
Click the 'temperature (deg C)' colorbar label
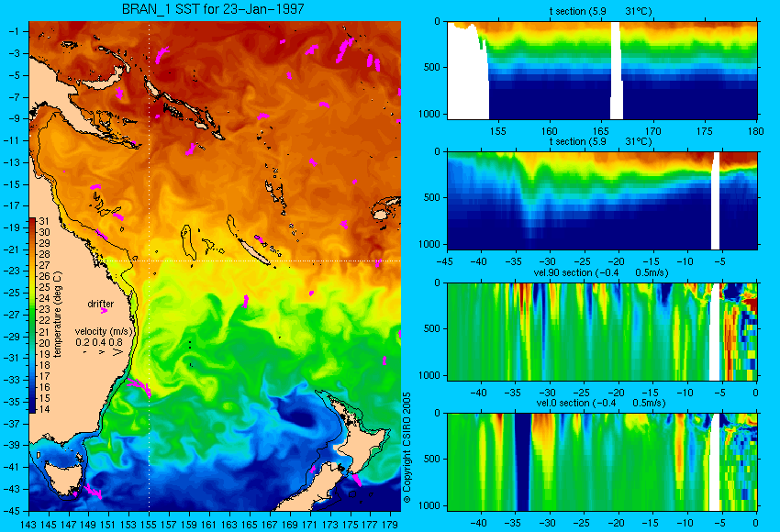tap(57, 315)
